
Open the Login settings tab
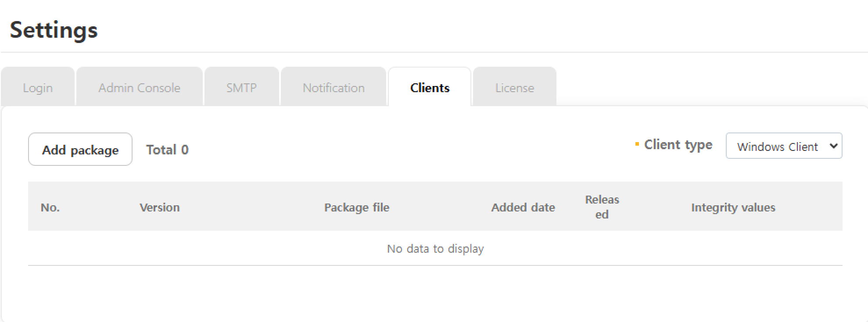38,88
